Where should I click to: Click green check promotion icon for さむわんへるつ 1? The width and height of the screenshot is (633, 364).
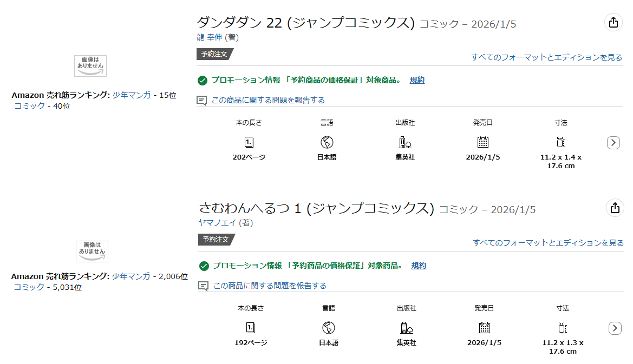tap(204, 266)
